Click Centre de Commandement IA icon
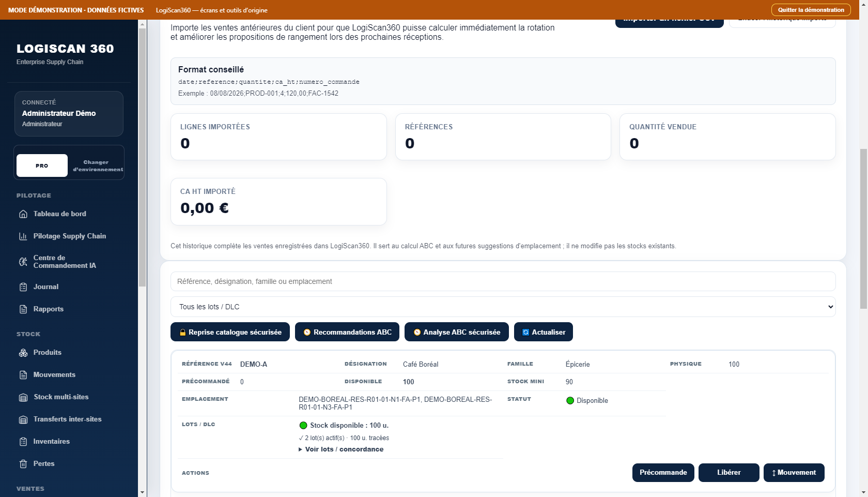The width and height of the screenshot is (868, 497). (23, 262)
